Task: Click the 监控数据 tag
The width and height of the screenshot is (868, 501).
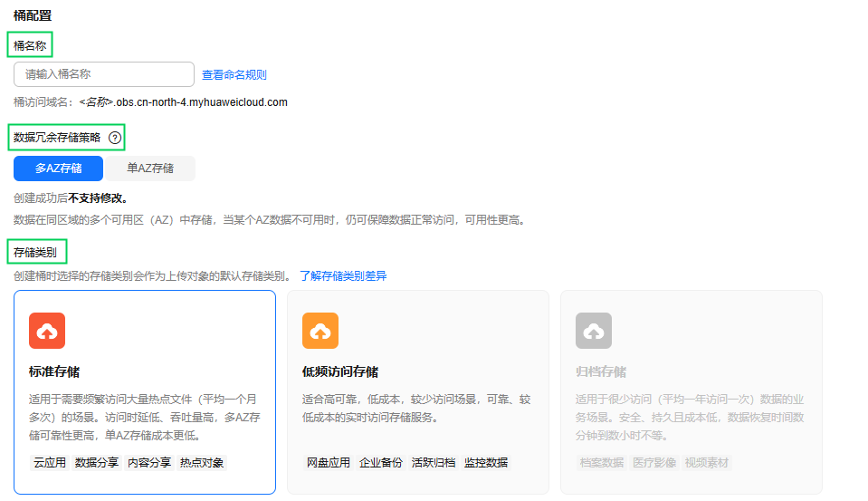Action: pyautogui.click(x=485, y=463)
